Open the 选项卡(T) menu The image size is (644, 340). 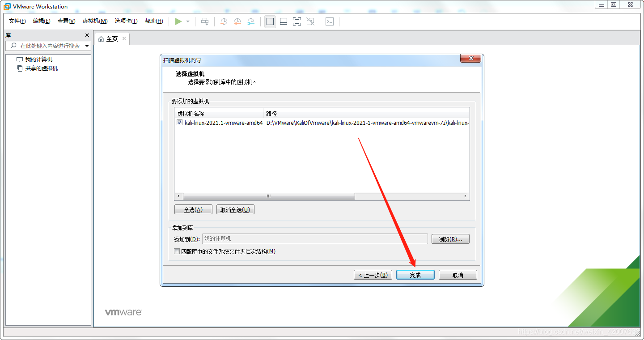tap(126, 21)
